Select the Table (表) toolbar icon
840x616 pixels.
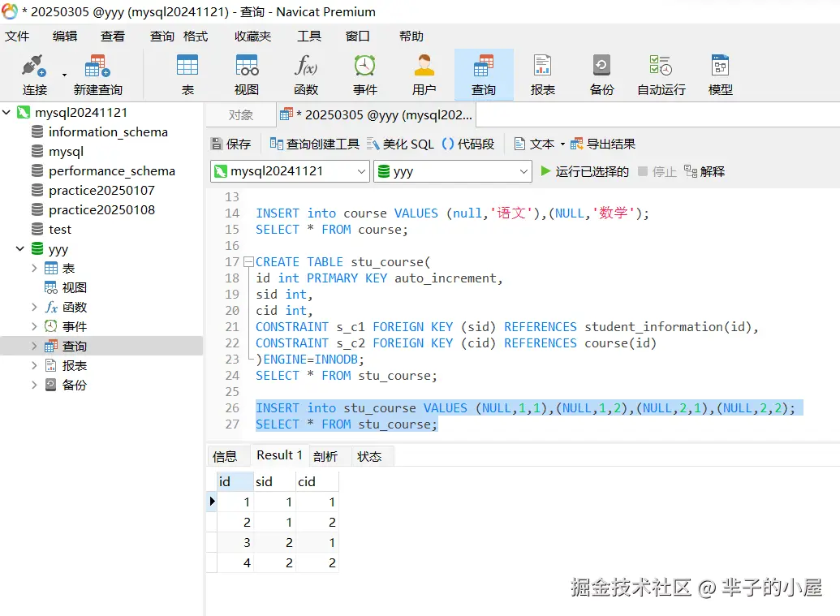coord(187,66)
